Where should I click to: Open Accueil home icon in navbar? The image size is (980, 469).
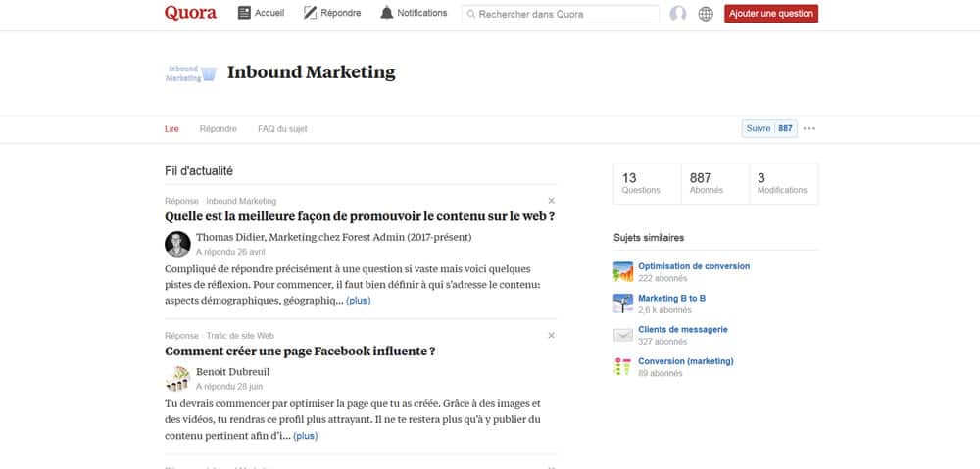point(244,13)
